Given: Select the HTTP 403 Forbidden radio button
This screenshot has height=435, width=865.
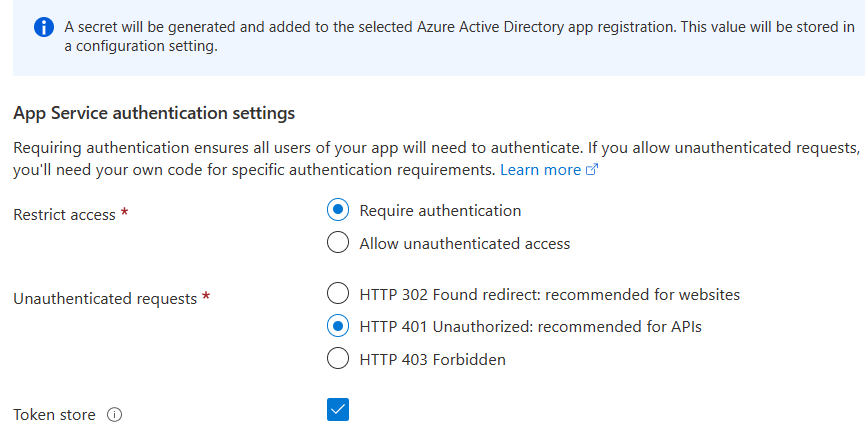Looking at the screenshot, I should tap(338, 359).
